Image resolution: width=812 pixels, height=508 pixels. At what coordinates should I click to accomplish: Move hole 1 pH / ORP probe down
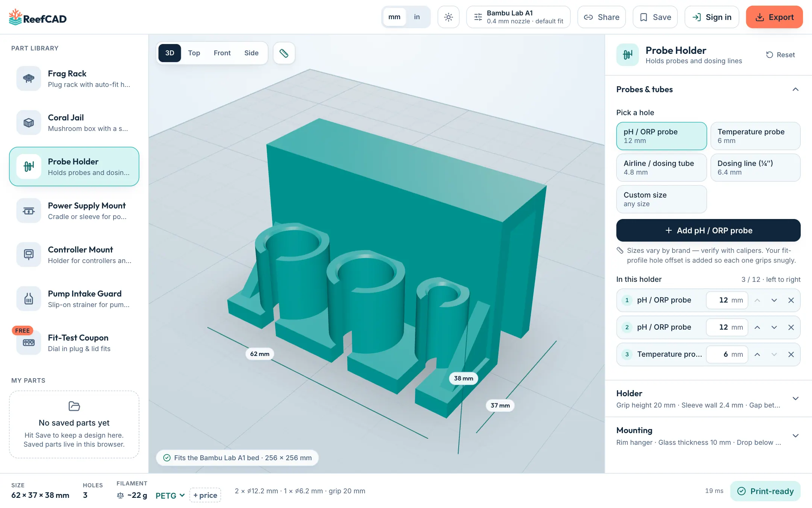[774, 300]
